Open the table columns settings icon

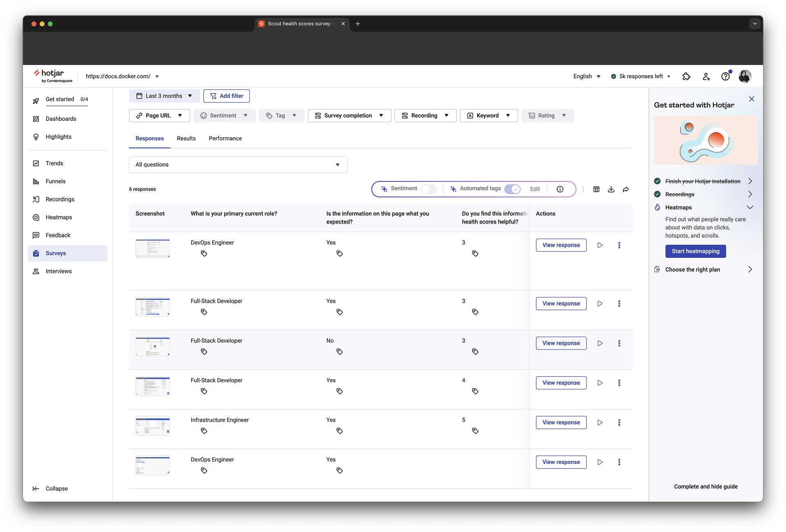coord(596,189)
